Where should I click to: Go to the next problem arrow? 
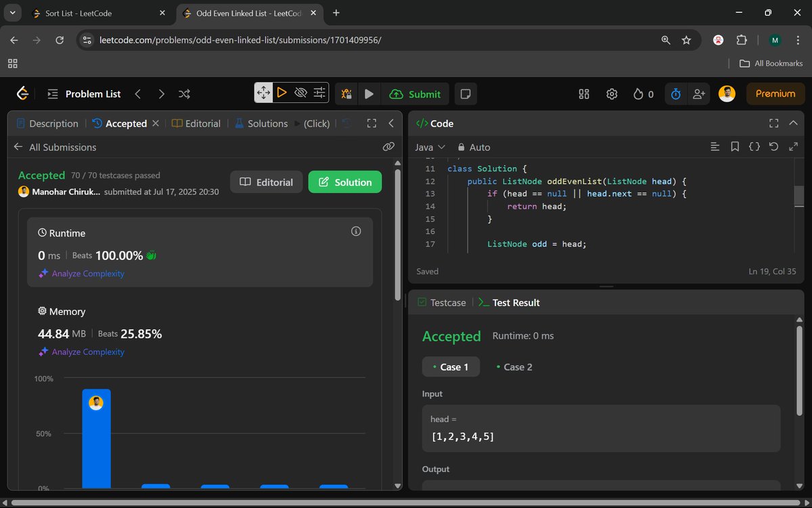pyautogui.click(x=161, y=94)
